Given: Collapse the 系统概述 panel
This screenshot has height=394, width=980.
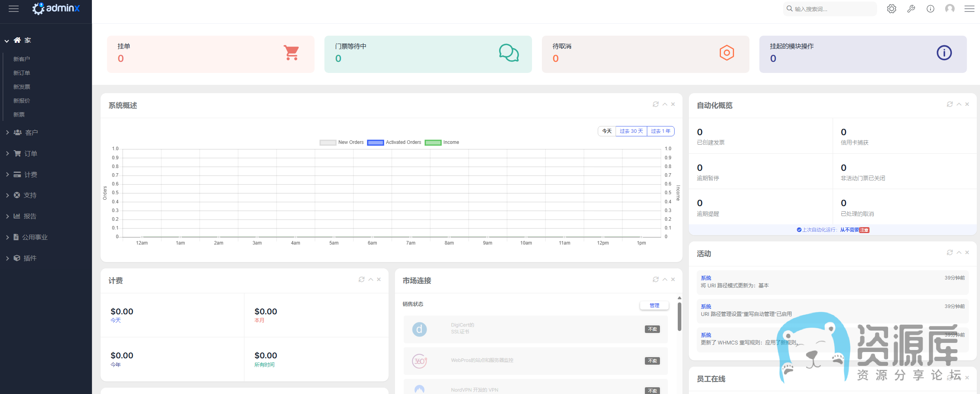Looking at the screenshot, I should click(x=665, y=104).
